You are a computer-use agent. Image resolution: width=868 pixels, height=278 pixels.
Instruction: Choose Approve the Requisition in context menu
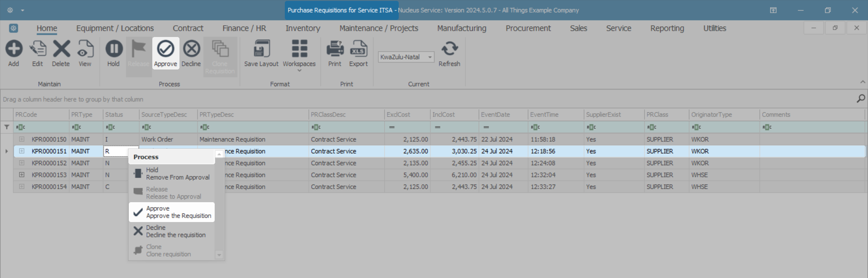point(172,212)
